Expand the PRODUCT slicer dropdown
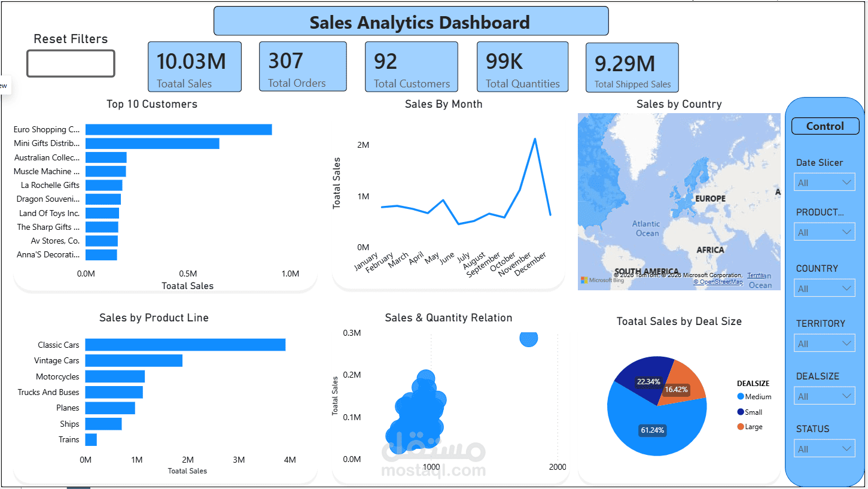 coord(824,232)
